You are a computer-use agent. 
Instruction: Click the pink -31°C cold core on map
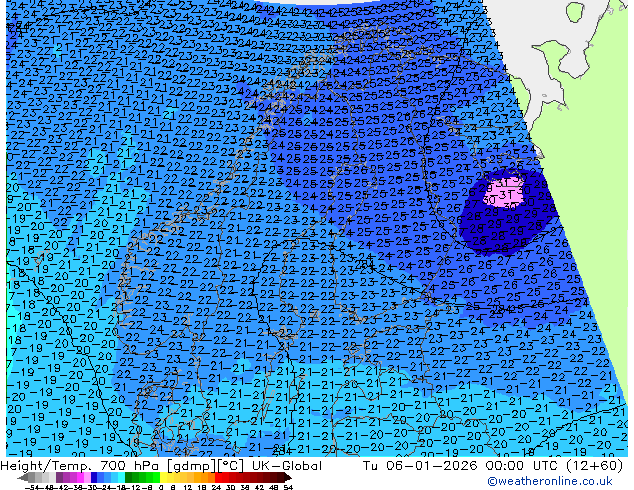tap(504, 193)
